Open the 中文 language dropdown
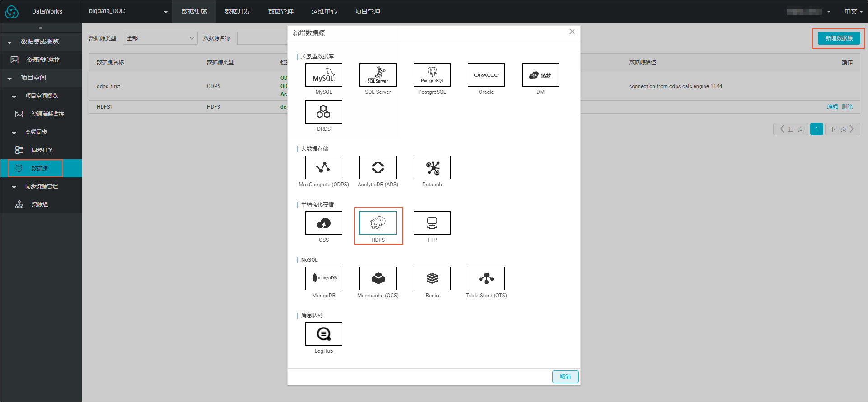The height and width of the screenshot is (402, 868). point(854,11)
